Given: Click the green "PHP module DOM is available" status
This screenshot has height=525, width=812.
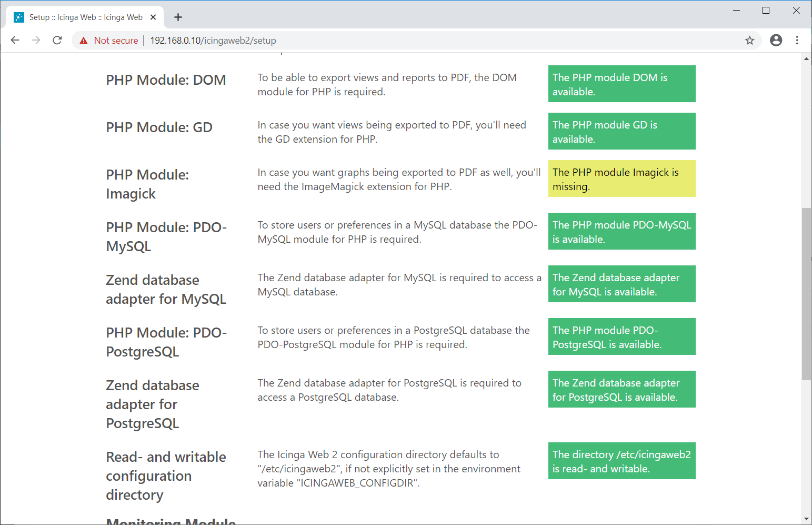Looking at the screenshot, I should coord(621,84).
